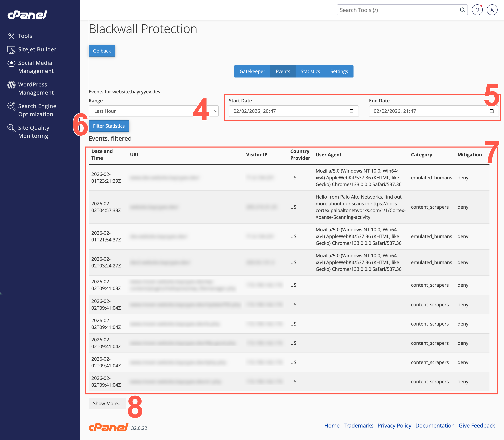504x440 pixels.
Task: Switch to the Statistics tab
Action: [310, 71]
